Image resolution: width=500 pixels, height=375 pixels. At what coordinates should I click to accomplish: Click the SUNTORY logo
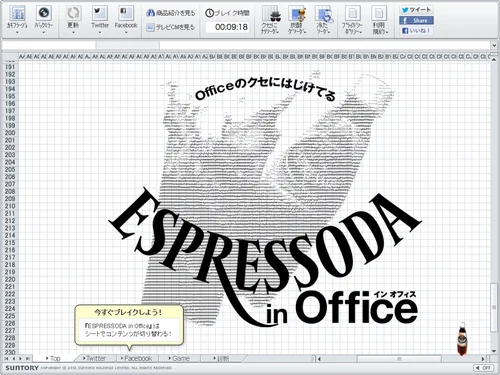point(22,368)
